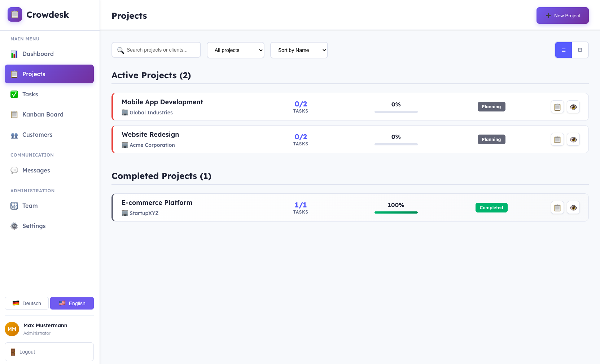The height and width of the screenshot is (364, 600).
Task: Click the Crowdesk logo icon
Action: (x=15, y=14)
